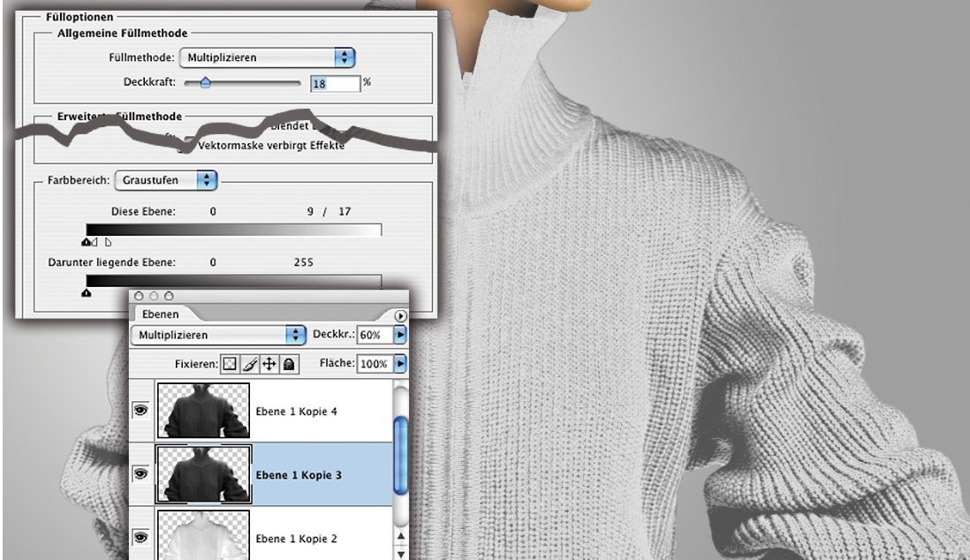
Task: Select thumbnail of Ebene 1 Kopie 2
Action: pos(203,535)
